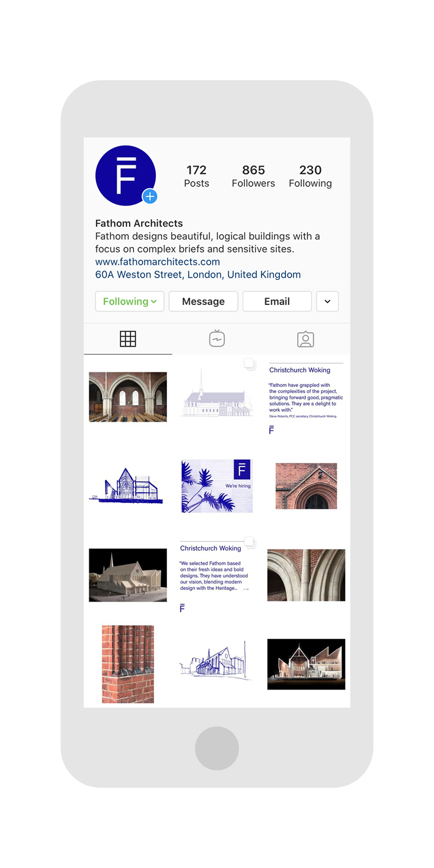
Task: View the 172 Posts count
Action: point(197,176)
